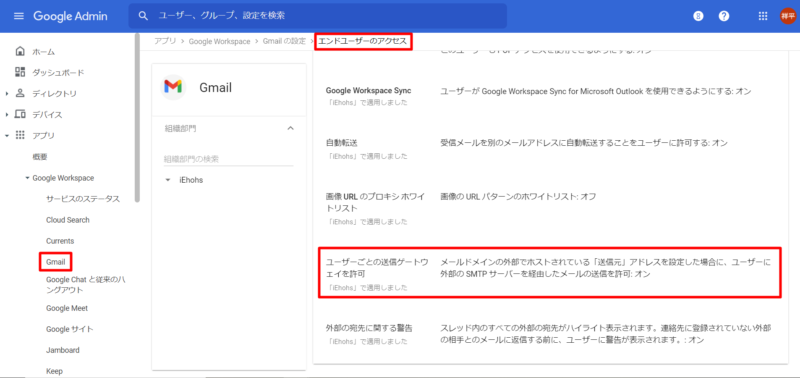This screenshot has height=378, width=800.
Task: Open サービスのステータス
Action: coord(83,199)
